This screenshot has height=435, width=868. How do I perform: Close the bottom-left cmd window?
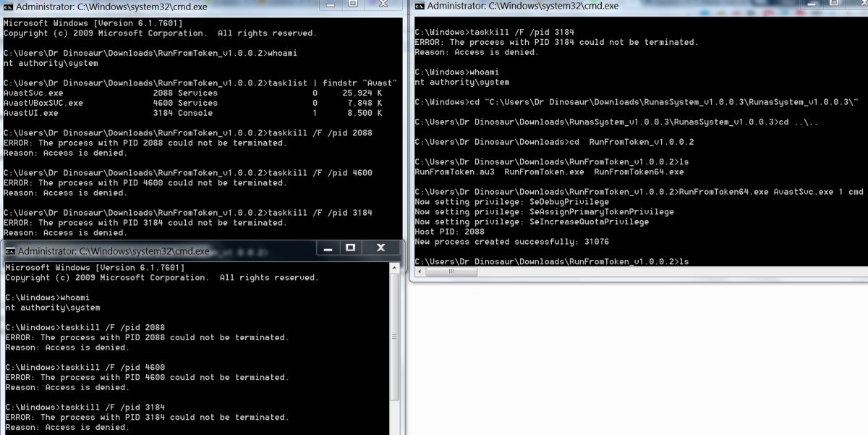click(x=381, y=248)
